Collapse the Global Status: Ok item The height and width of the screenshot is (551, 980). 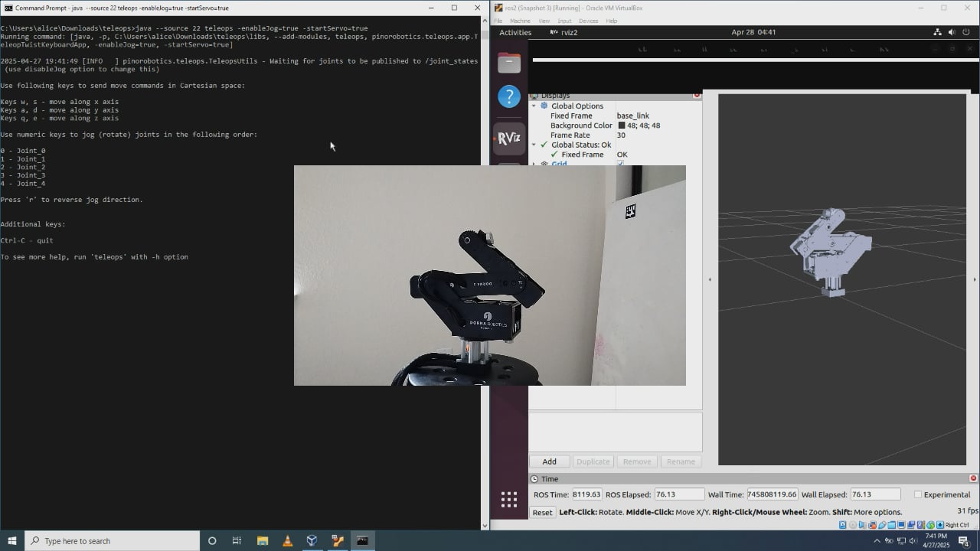tap(534, 145)
